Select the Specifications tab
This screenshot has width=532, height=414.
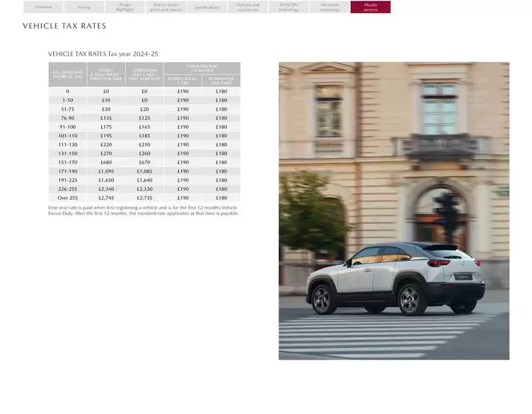point(206,7)
